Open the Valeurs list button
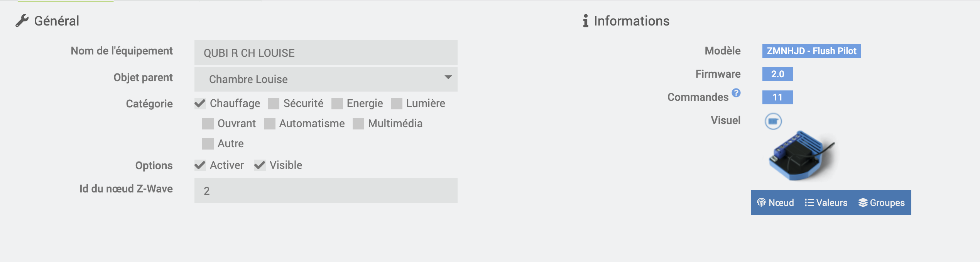 click(826, 202)
